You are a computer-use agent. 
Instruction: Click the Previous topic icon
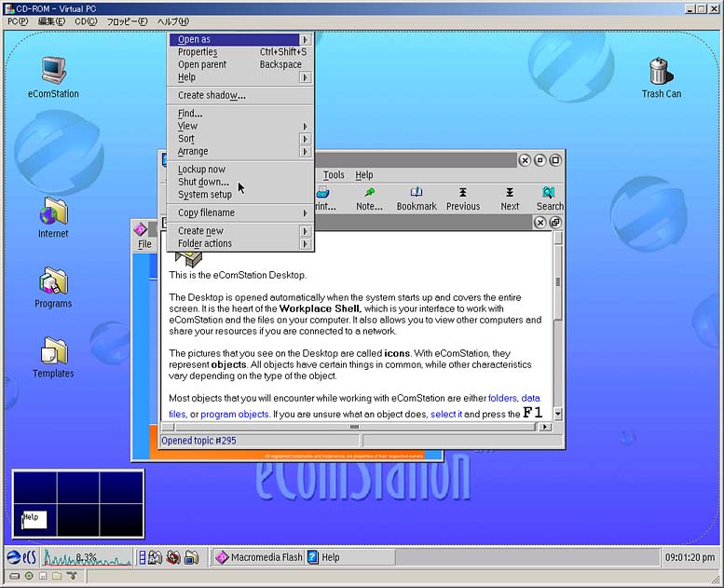(x=463, y=192)
